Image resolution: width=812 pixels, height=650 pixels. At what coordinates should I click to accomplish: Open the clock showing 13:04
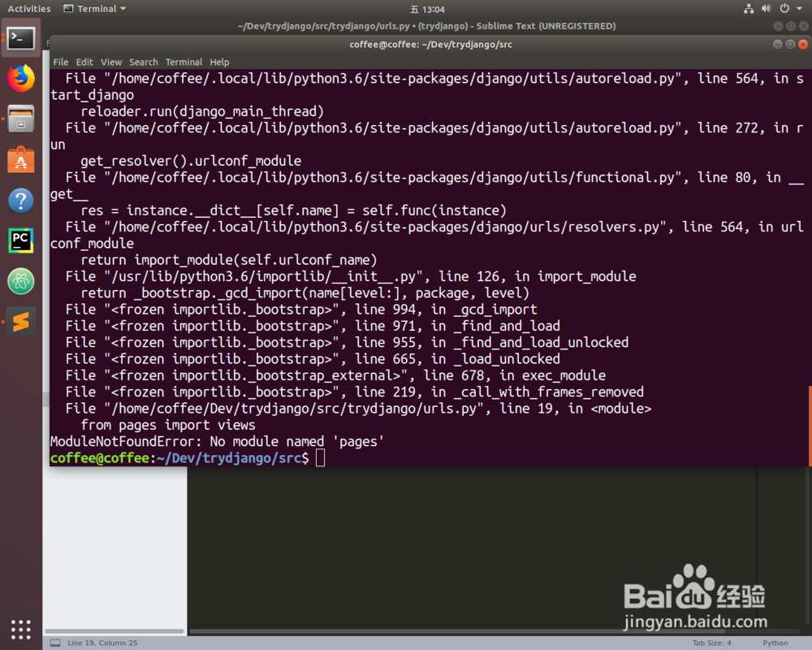click(x=427, y=9)
